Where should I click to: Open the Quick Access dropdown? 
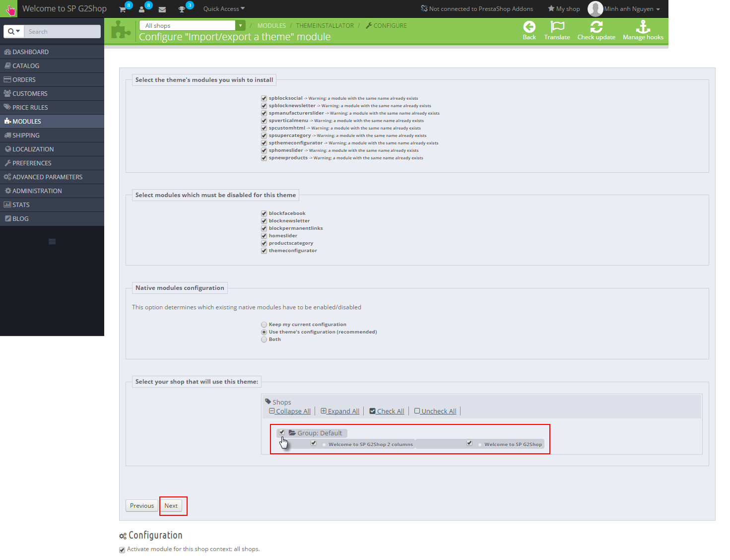point(224,9)
